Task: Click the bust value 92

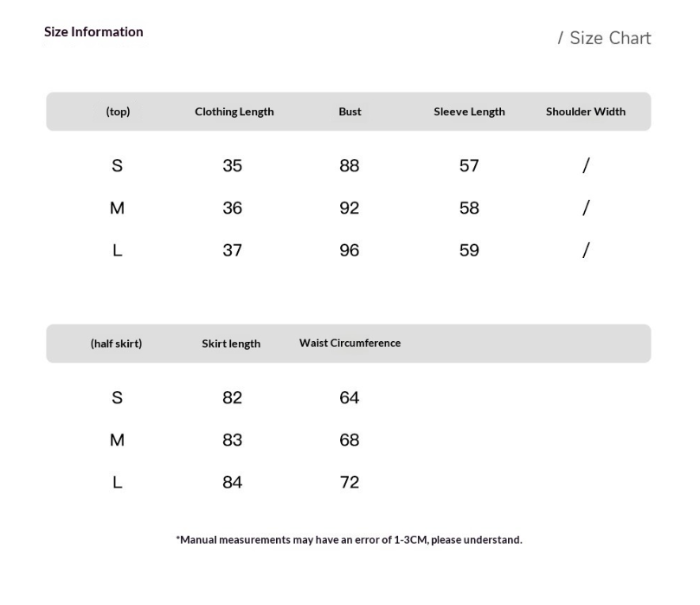Action: coord(349,208)
